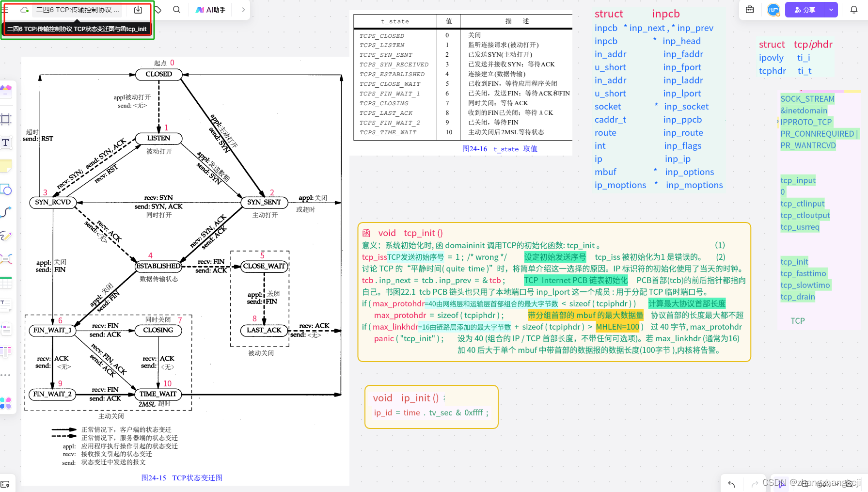868x492 pixels.
Task: Select the green Table tool
Action: [x=6, y=282]
